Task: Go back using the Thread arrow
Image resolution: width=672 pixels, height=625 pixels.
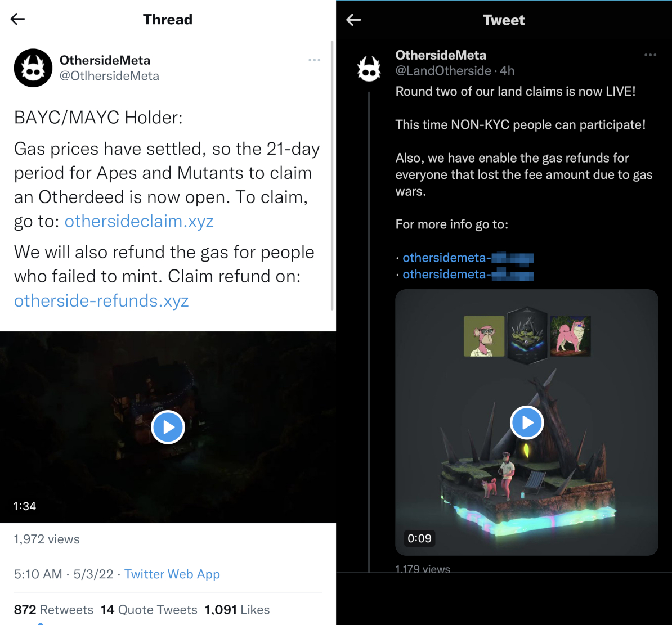Action: [x=17, y=19]
